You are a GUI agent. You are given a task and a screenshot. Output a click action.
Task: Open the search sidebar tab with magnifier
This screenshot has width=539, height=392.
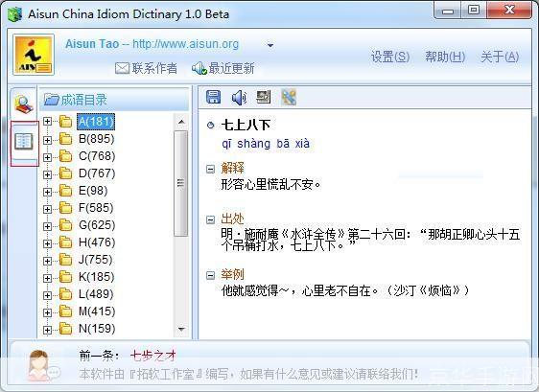pos(23,104)
